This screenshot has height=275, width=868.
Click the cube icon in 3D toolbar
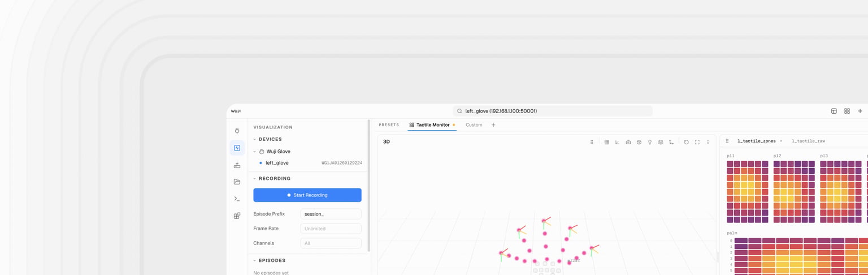[x=639, y=142]
